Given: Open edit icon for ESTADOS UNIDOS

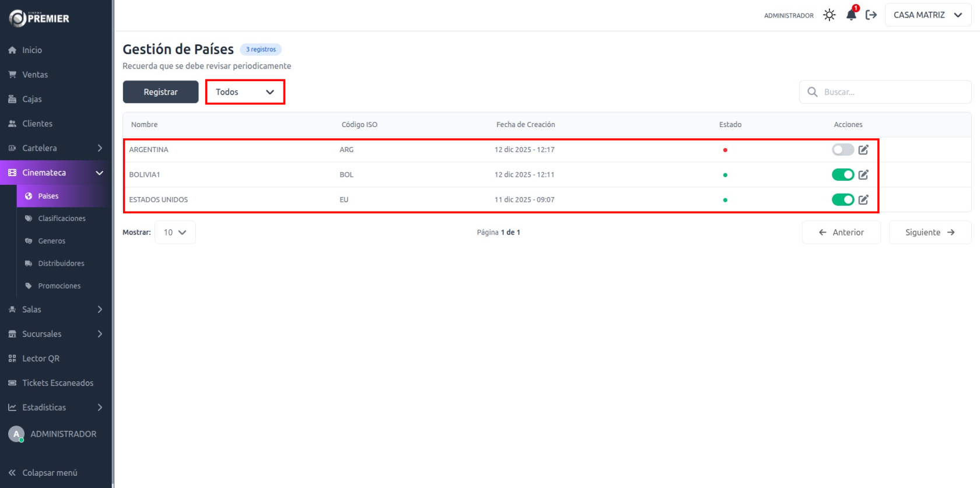Looking at the screenshot, I should (x=863, y=200).
